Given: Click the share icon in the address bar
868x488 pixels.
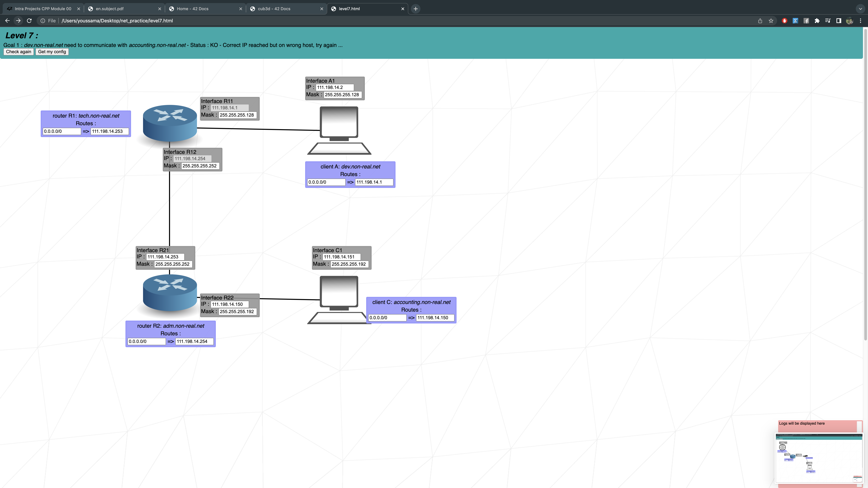Looking at the screenshot, I should tap(760, 21).
